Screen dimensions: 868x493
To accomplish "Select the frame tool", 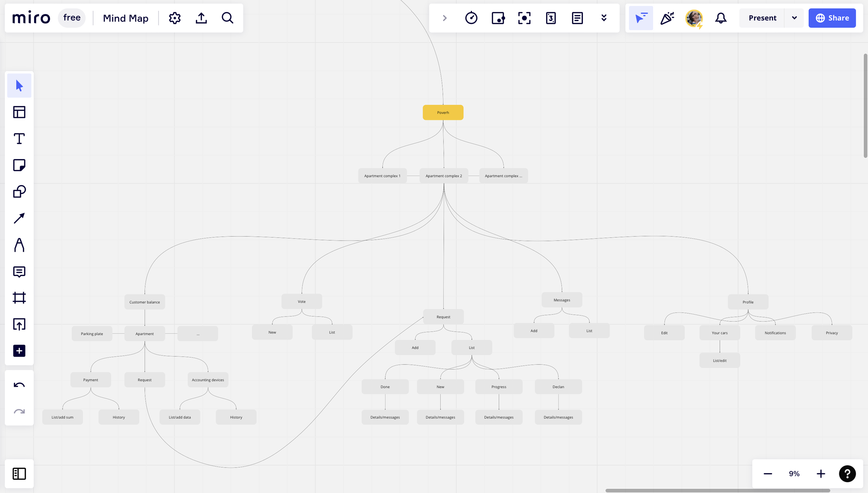I will [19, 298].
